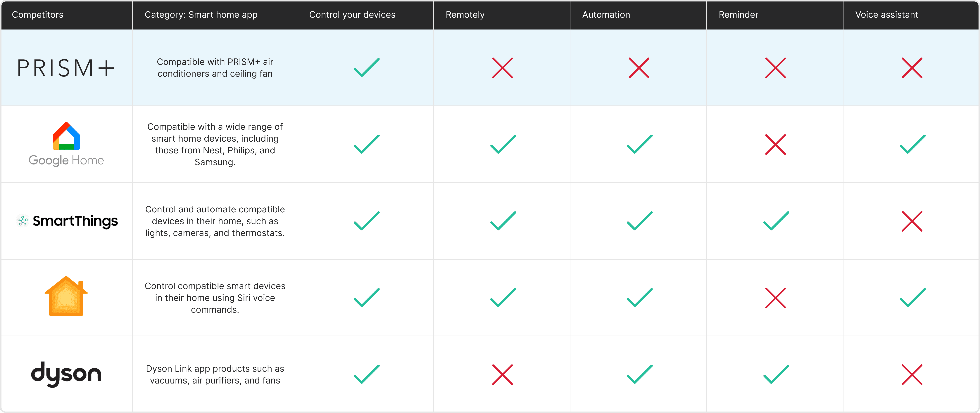Click the 'Dyson Link app products' description

(x=215, y=374)
